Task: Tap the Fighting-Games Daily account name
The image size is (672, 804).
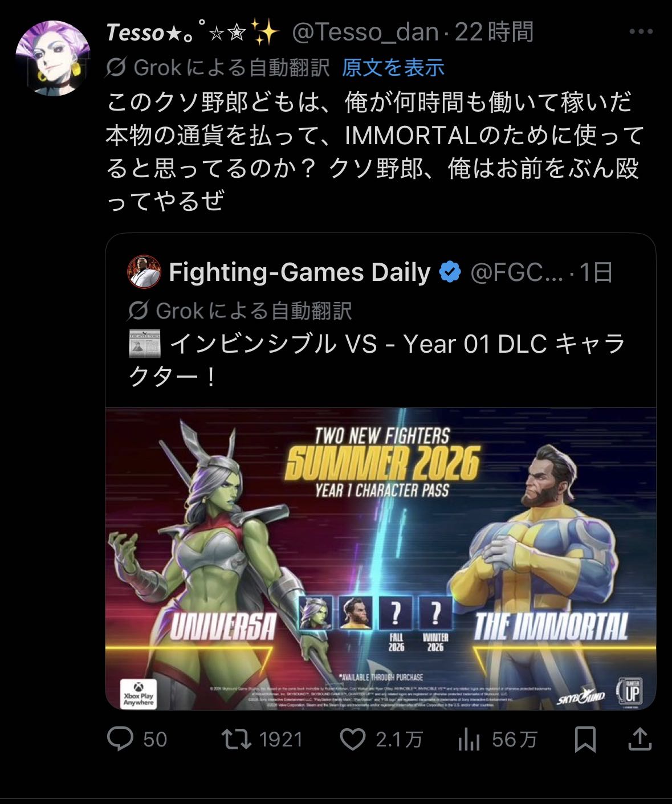Action: (300, 272)
